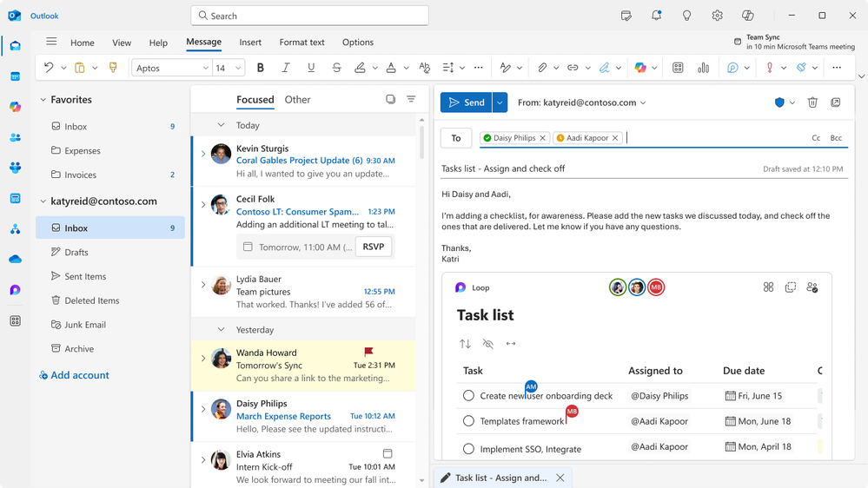Screen dimensions: 868x488
Task: Open the People app in the left rail
Action: tap(15, 137)
